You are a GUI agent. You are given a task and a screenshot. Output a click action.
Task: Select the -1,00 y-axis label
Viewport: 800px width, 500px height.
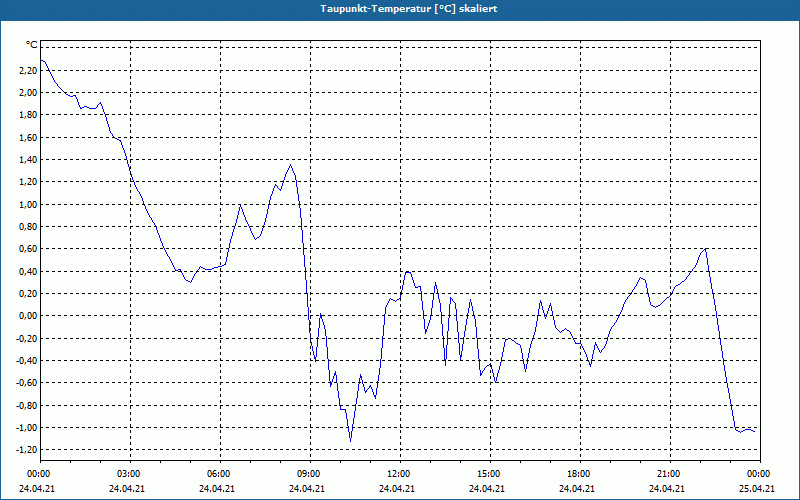coord(27,428)
